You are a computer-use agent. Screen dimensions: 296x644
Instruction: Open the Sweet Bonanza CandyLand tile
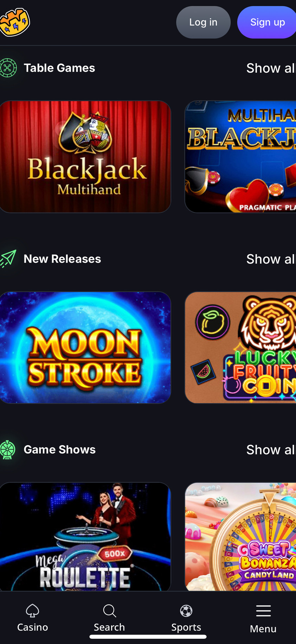[240, 537]
